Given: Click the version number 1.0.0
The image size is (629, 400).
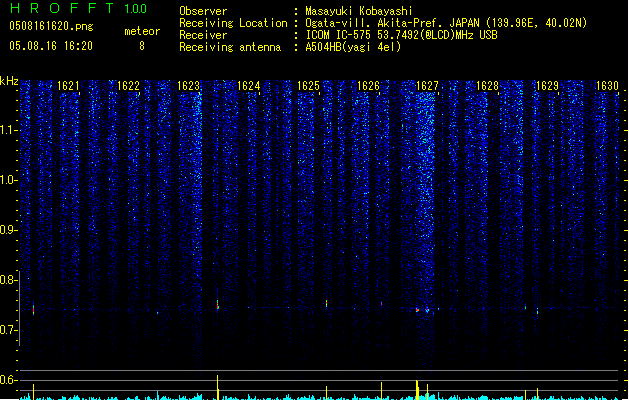Looking at the screenshot, I should tap(136, 9).
